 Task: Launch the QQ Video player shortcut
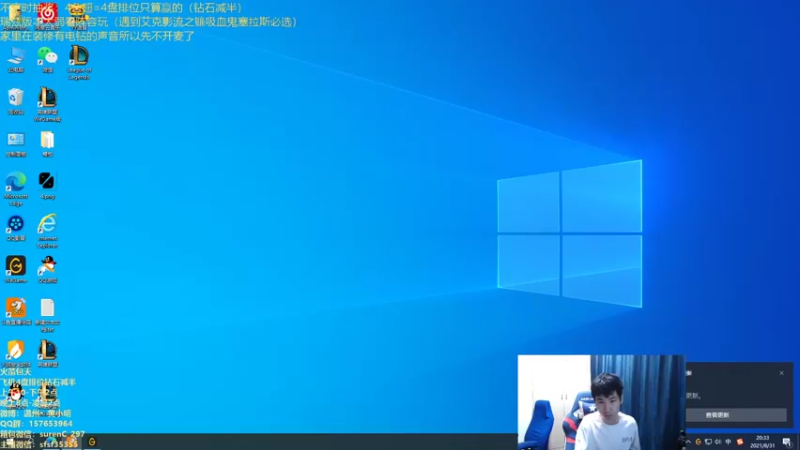[16, 228]
